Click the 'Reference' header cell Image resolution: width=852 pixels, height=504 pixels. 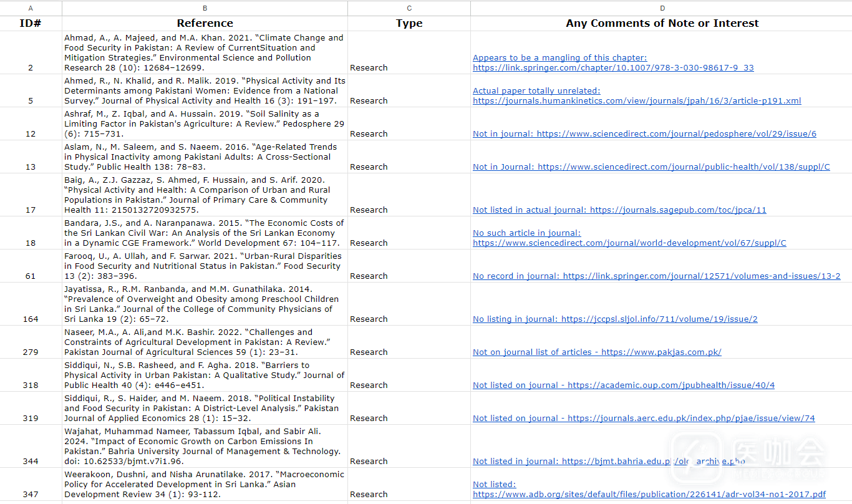tap(205, 23)
